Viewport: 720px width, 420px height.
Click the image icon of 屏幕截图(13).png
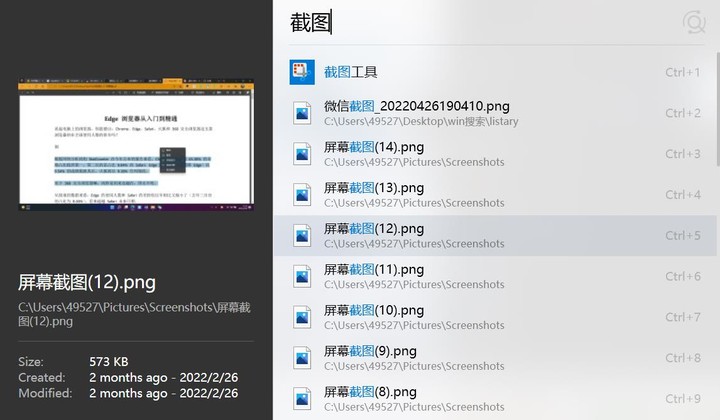302,195
